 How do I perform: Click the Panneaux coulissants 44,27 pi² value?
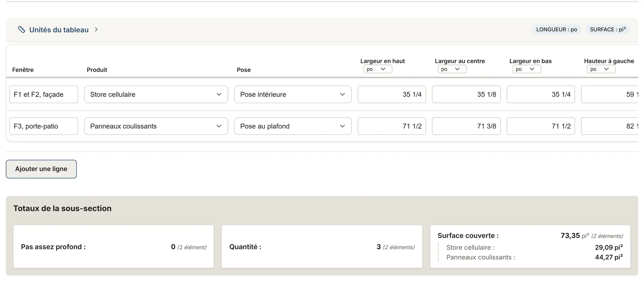tap(609, 257)
